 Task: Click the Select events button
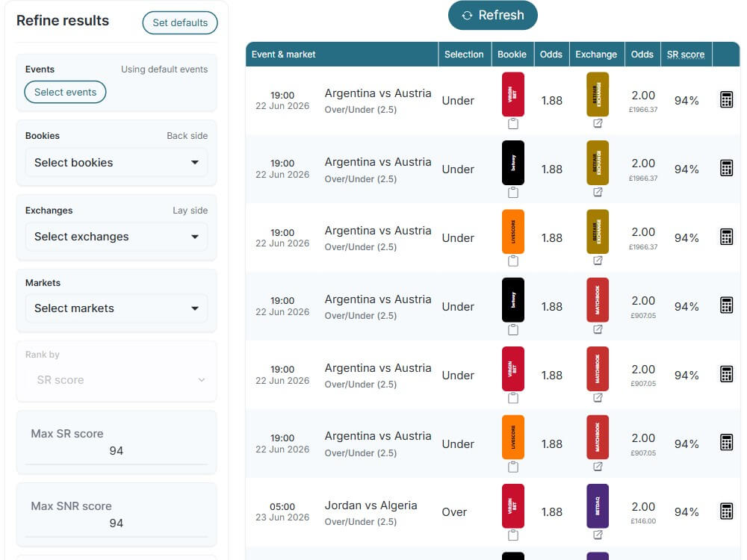(x=65, y=92)
